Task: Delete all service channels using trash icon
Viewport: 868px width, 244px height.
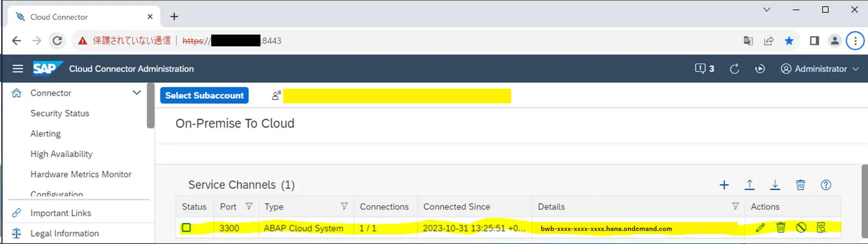Action: coord(800,185)
